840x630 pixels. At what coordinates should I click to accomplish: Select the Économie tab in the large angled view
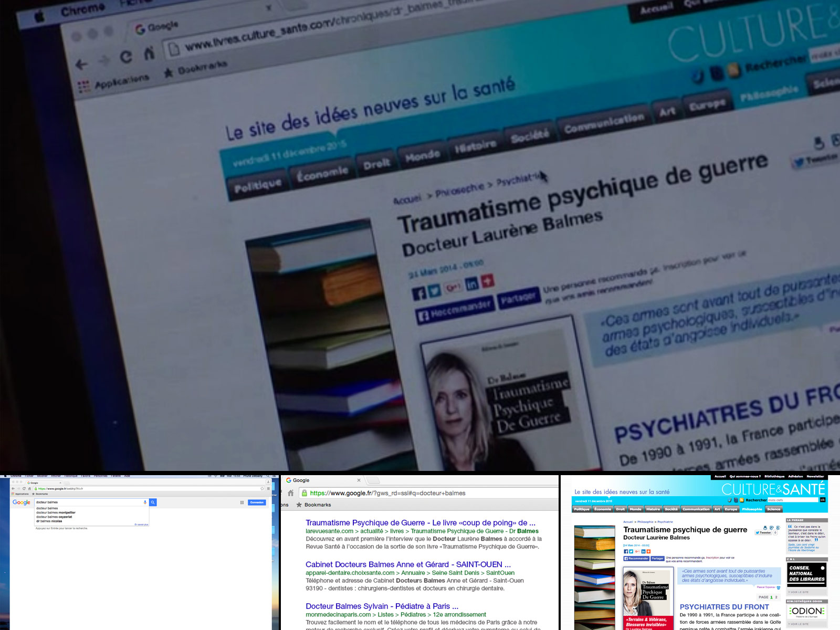[x=322, y=172]
